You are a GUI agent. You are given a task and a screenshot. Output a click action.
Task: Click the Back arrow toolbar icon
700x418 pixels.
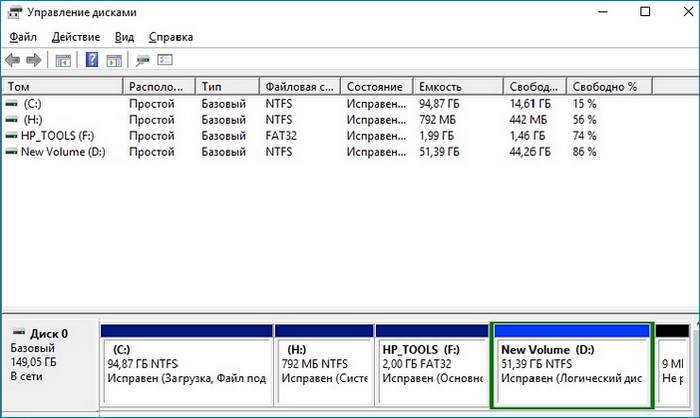[13, 60]
